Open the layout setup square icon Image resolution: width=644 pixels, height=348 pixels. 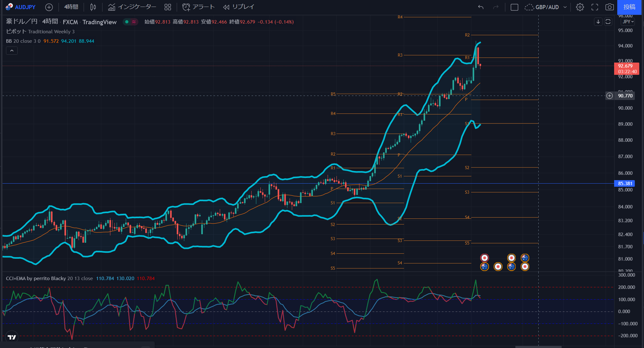514,7
